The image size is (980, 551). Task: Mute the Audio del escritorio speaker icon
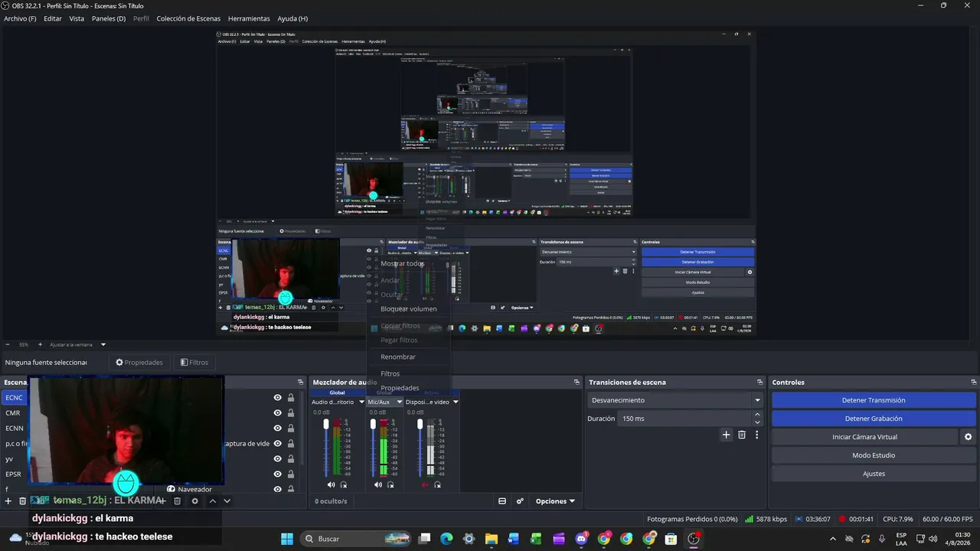click(331, 484)
